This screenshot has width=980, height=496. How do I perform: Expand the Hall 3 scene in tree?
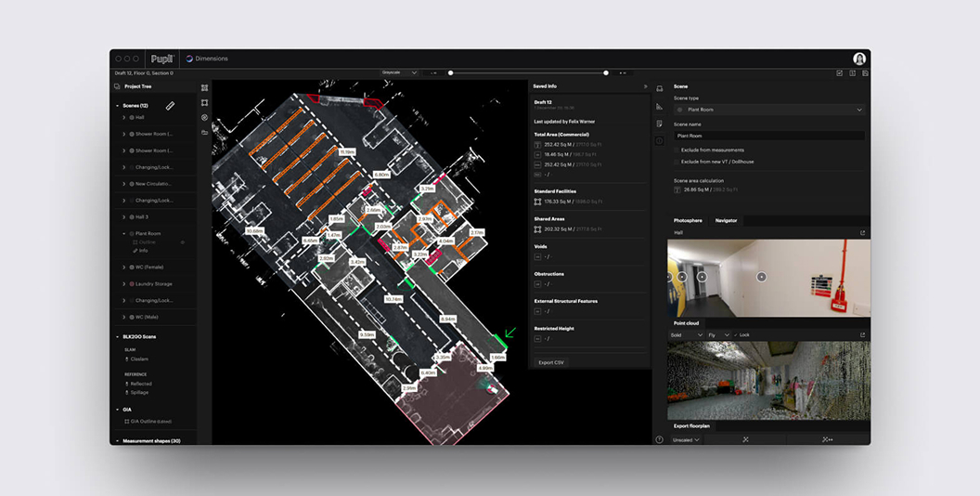tap(124, 217)
